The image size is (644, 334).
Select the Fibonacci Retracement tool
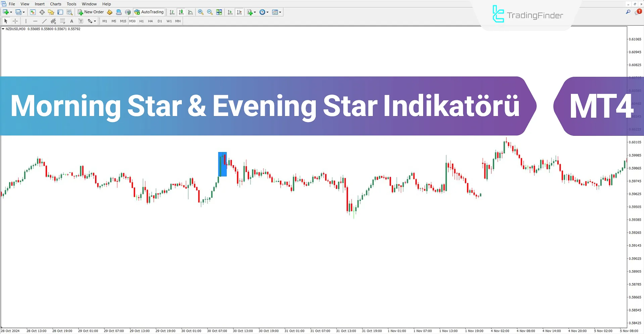coord(62,21)
